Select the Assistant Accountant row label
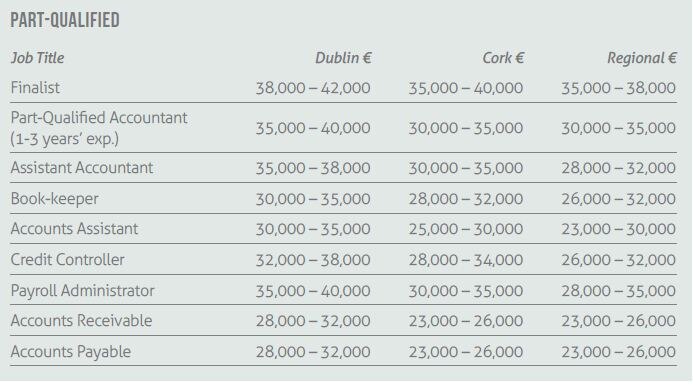The image size is (693, 386). click(82, 168)
